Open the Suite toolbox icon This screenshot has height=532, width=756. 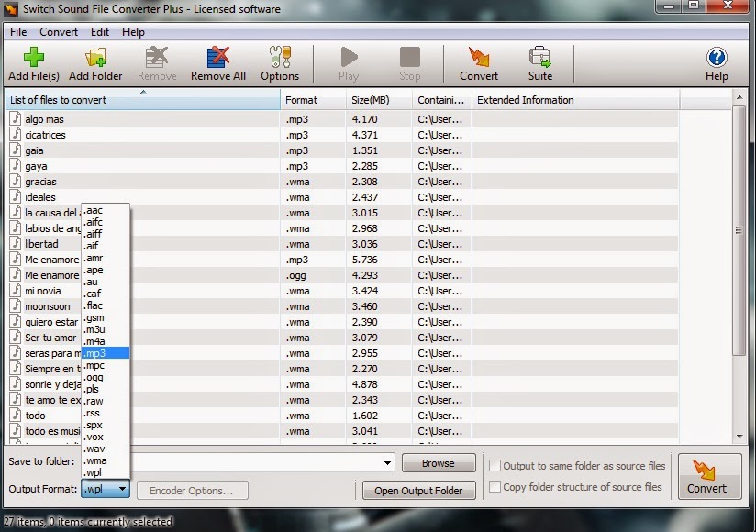(x=540, y=58)
